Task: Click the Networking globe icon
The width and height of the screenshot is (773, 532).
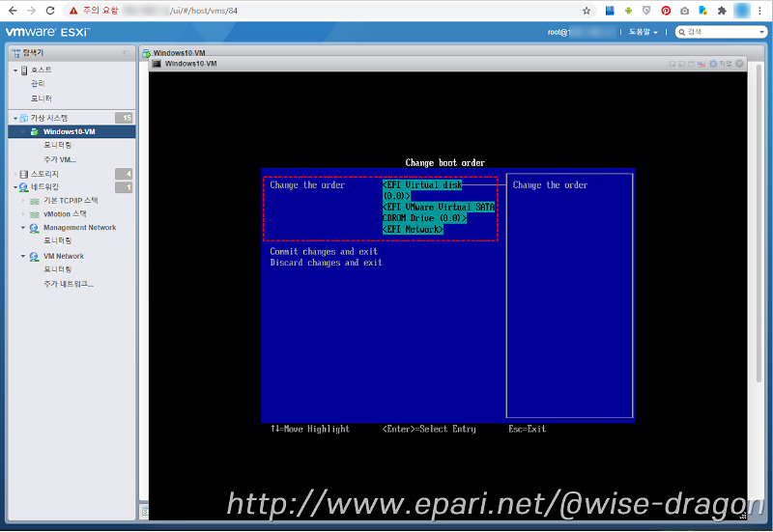Action: coord(23,187)
